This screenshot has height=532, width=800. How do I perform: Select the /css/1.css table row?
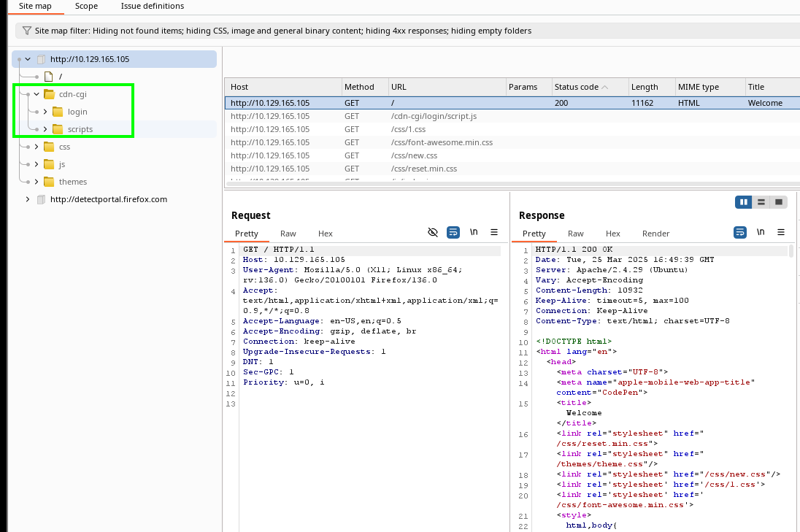[x=512, y=130]
